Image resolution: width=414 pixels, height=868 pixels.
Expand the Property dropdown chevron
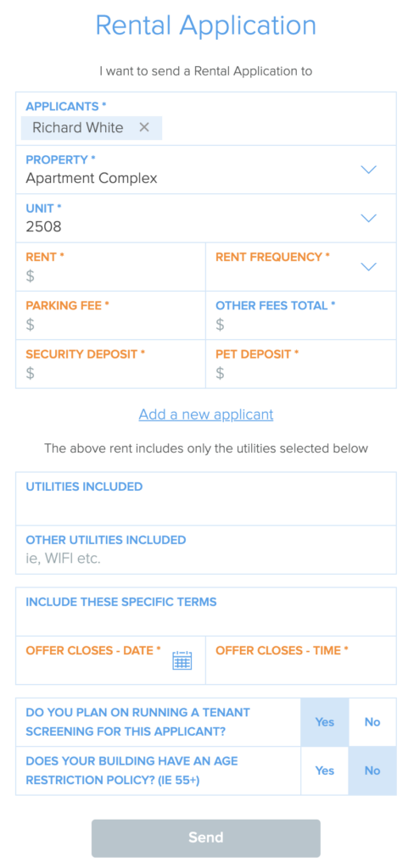(x=368, y=170)
